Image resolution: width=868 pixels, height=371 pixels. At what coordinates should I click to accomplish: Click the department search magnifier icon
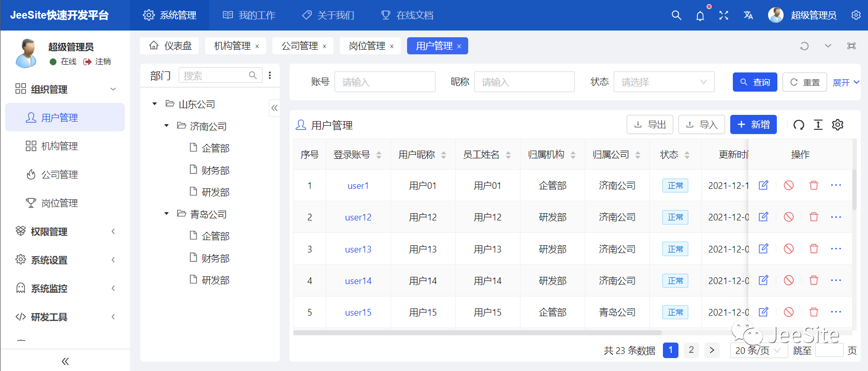[253, 76]
